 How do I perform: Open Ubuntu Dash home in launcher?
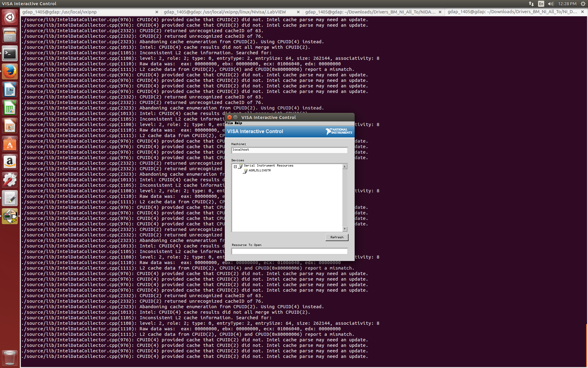point(10,17)
